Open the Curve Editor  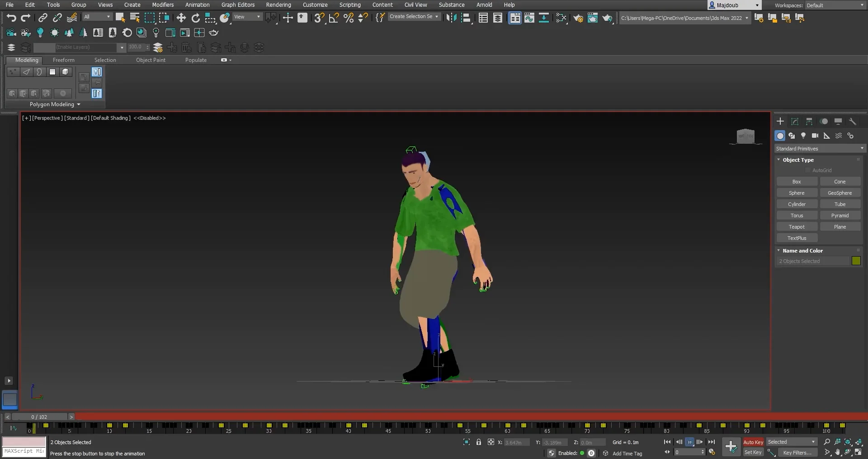pyautogui.click(x=529, y=18)
